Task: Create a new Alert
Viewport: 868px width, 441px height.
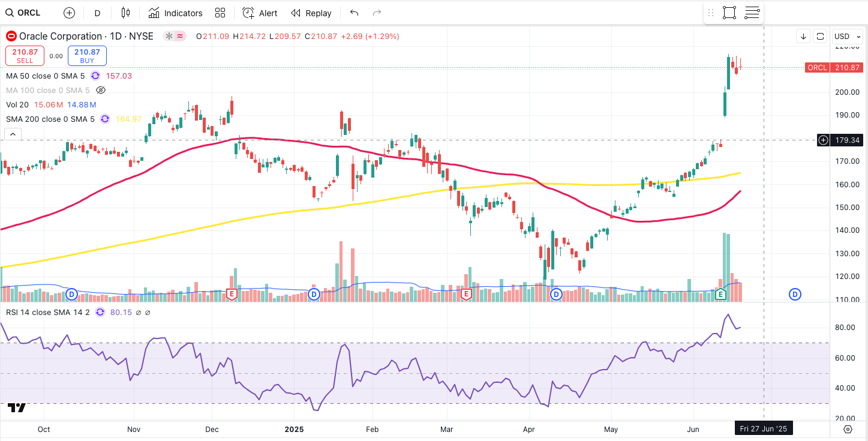Action: coord(260,13)
